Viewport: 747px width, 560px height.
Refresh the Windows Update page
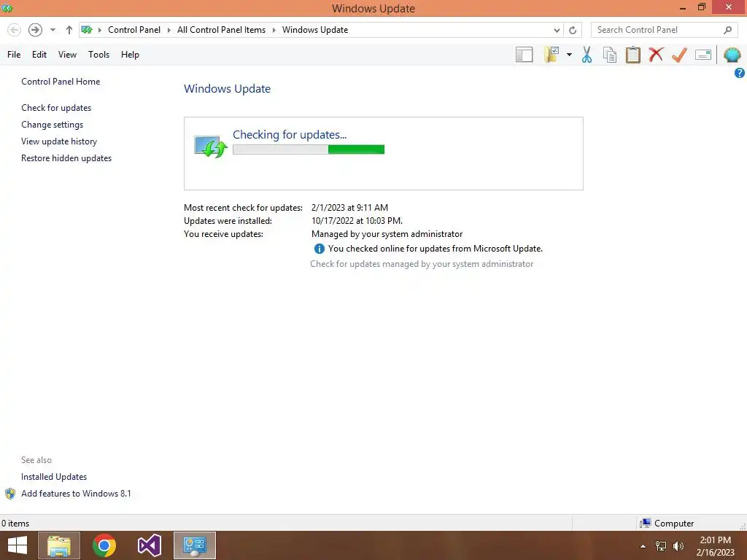point(573,30)
